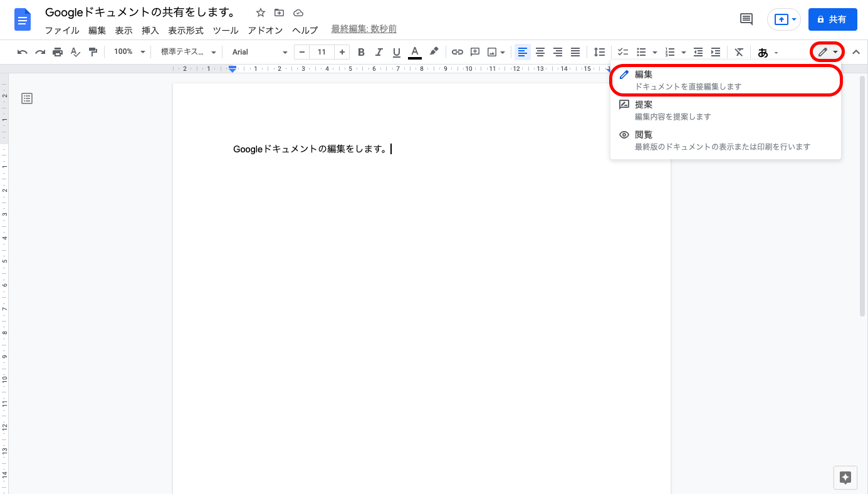This screenshot has width=868, height=494.
Task: Check cloud save status icon
Action: point(298,13)
